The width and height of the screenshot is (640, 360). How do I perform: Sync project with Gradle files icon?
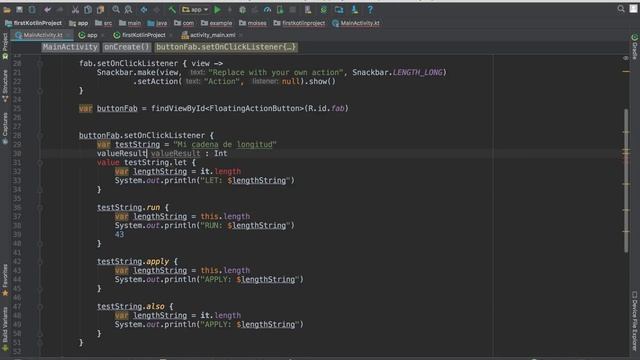pos(324,9)
